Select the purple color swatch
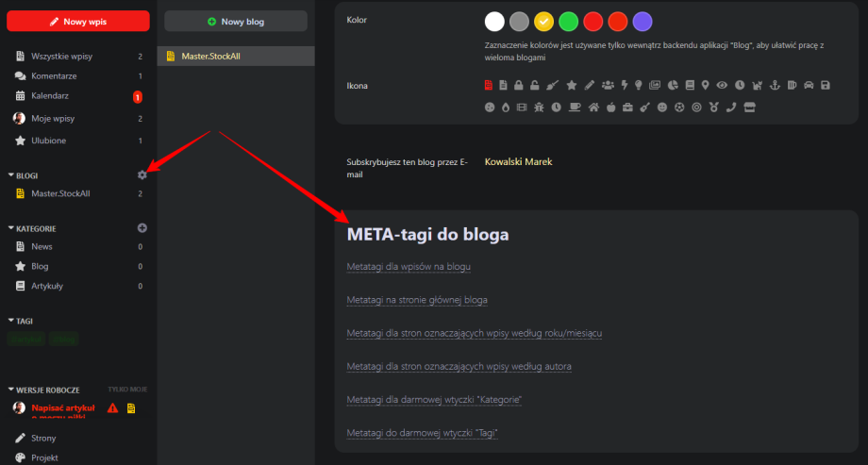The image size is (868, 465). pos(643,22)
